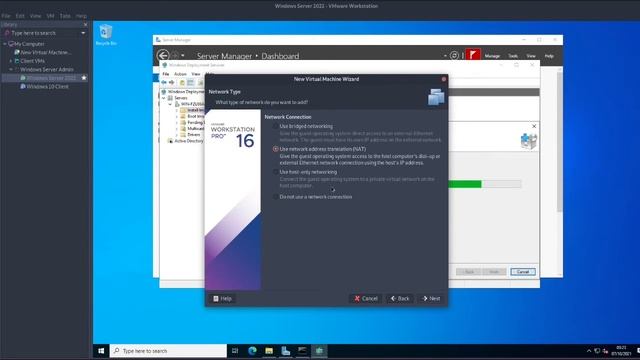640x360 pixels.
Task: Open File menu in Windows Deployment Services
Action: [166, 74]
